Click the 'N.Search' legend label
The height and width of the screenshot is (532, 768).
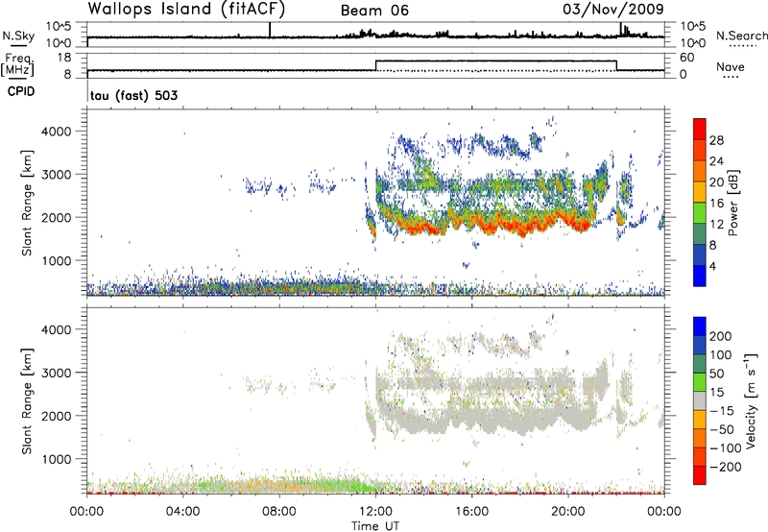pos(741,36)
